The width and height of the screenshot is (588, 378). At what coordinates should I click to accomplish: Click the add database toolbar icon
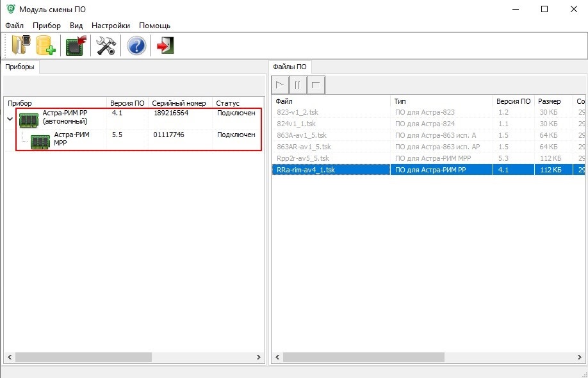(45, 46)
